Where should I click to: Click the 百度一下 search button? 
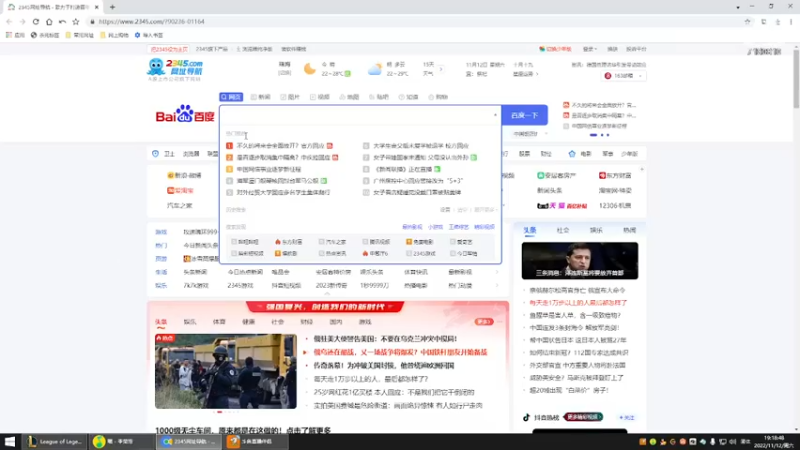coord(524,115)
